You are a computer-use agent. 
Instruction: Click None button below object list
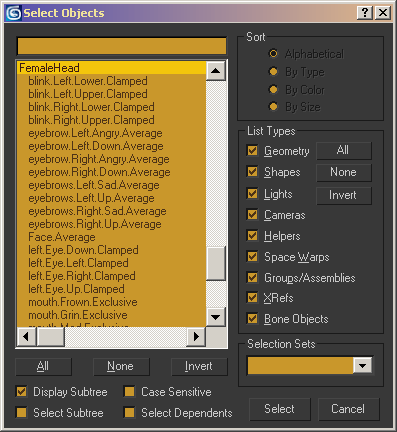pyautogui.click(x=121, y=366)
